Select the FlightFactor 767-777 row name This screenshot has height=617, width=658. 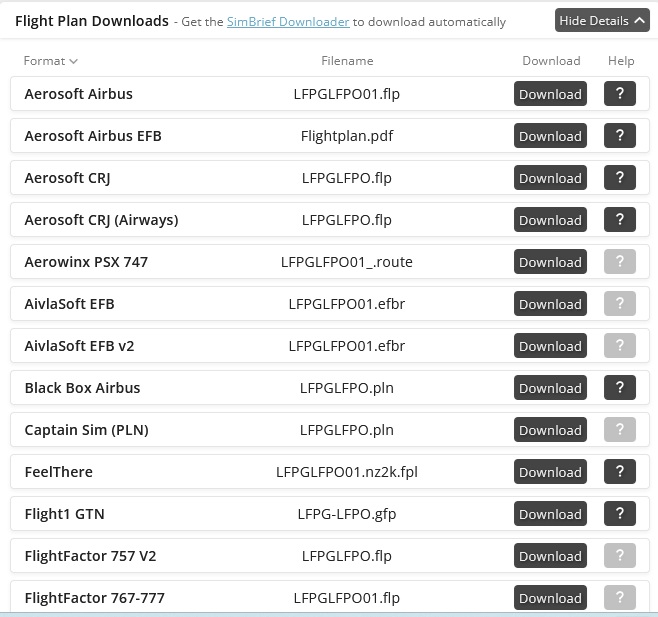click(x=94, y=598)
